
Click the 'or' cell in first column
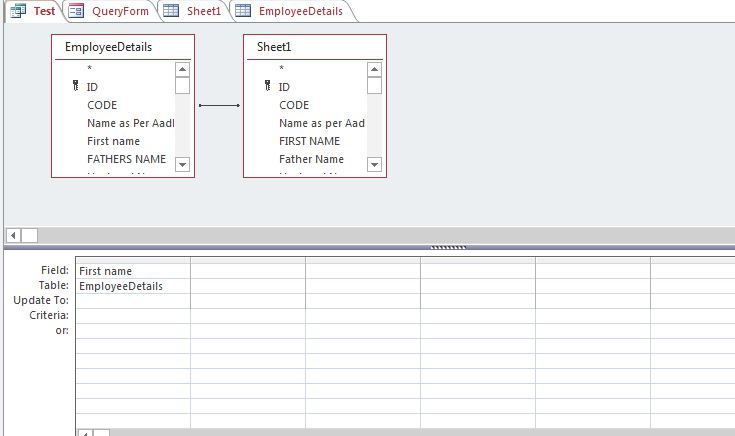pos(133,331)
